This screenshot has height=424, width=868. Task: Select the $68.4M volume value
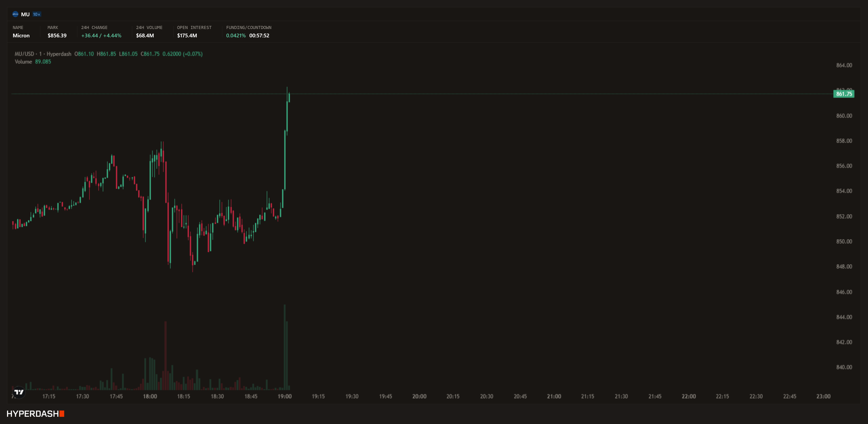click(x=145, y=35)
